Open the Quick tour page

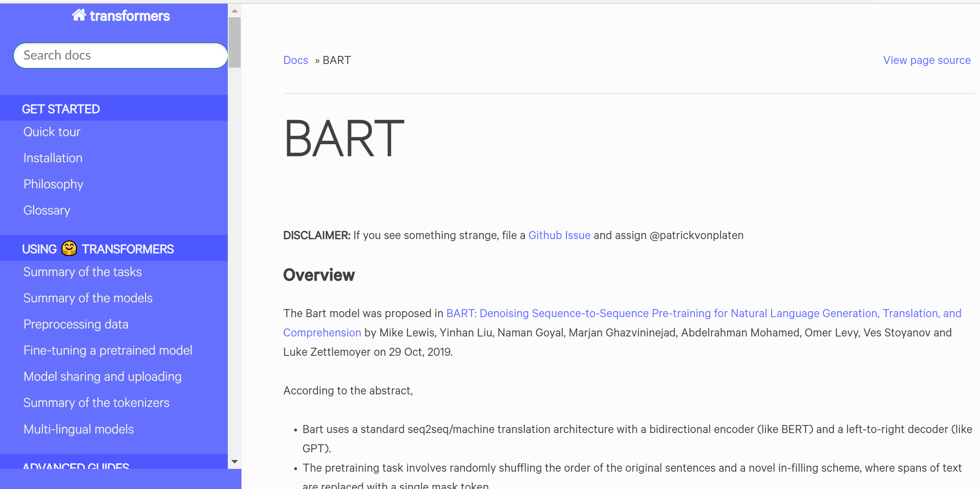[x=52, y=132]
